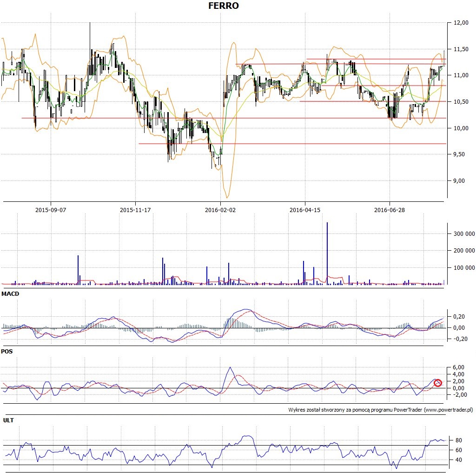Click the 12,00 price axis label
The image size is (476, 473).
click(x=461, y=22)
